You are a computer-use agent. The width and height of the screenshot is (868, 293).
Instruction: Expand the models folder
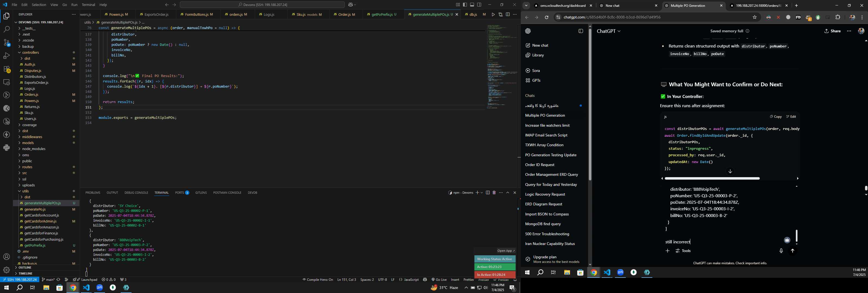[x=46, y=143]
